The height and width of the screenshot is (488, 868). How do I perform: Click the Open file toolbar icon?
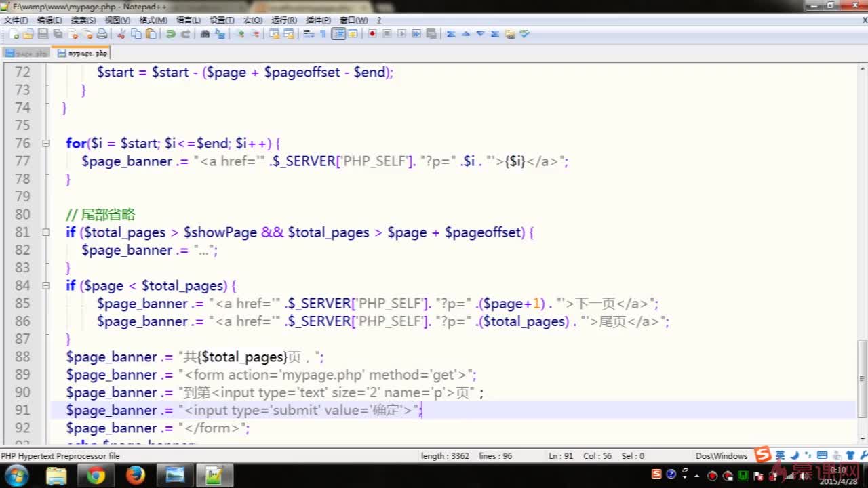tap(28, 34)
